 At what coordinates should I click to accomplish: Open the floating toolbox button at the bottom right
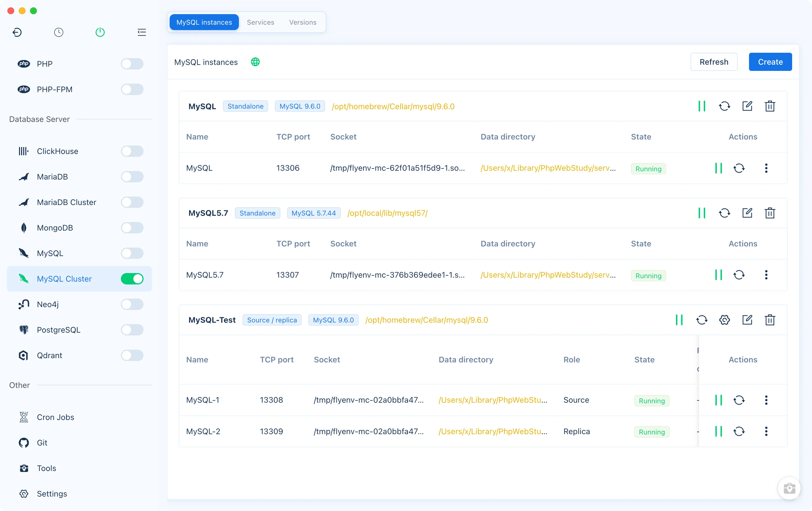point(789,488)
